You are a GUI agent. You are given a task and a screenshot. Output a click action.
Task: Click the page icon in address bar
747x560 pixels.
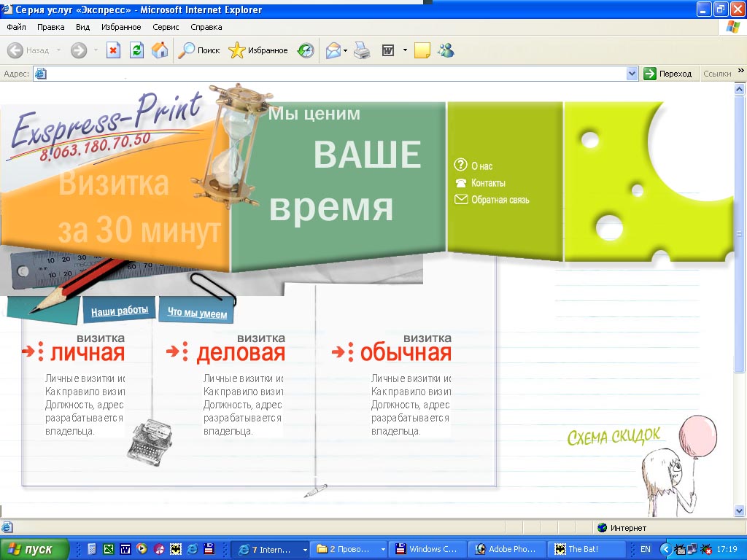coord(41,74)
